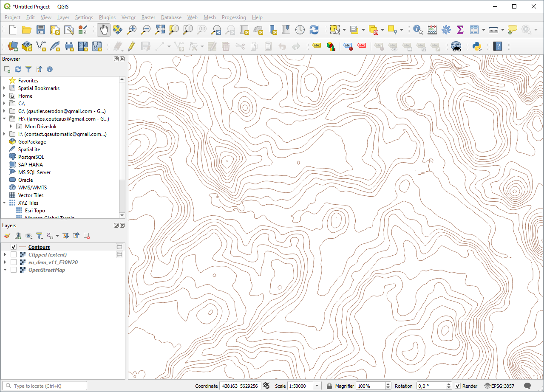The width and height of the screenshot is (544, 392).
Task: Open the Style Manager icon
Action: coord(83,30)
